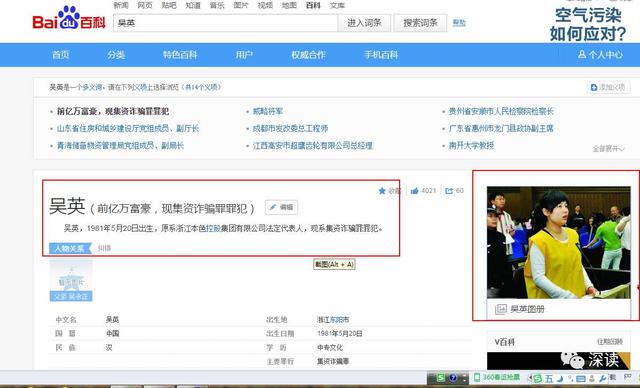This screenshot has width=640, height=388.
Task: Open the wrench settings icon in IME bar
Action: tap(602, 379)
